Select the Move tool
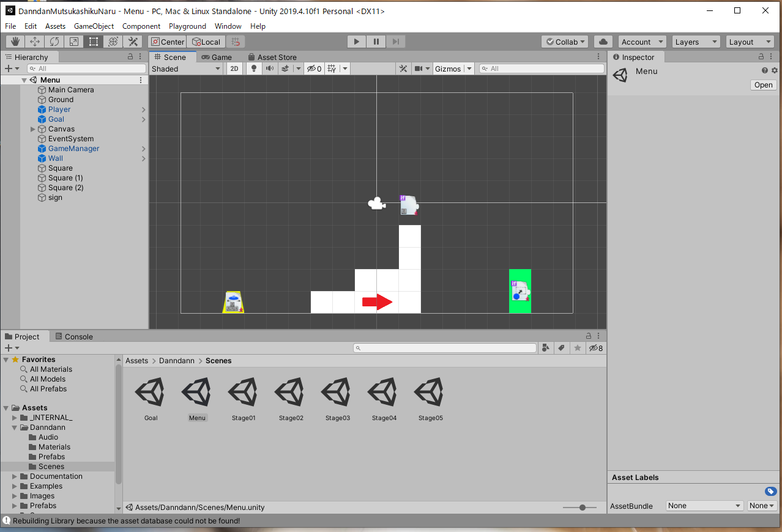Viewport: 782px width, 532px height. (x=35, y=42)
